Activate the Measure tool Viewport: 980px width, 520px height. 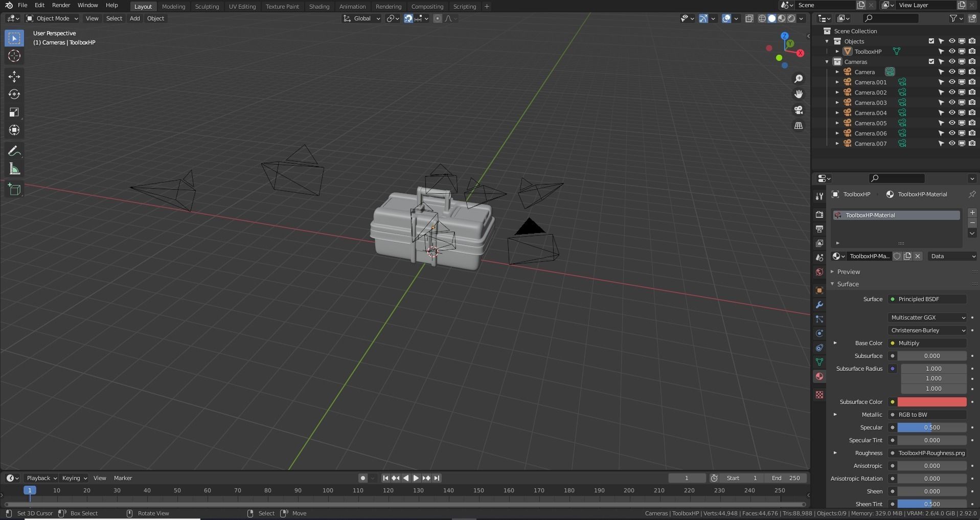(x=14, y=168)
